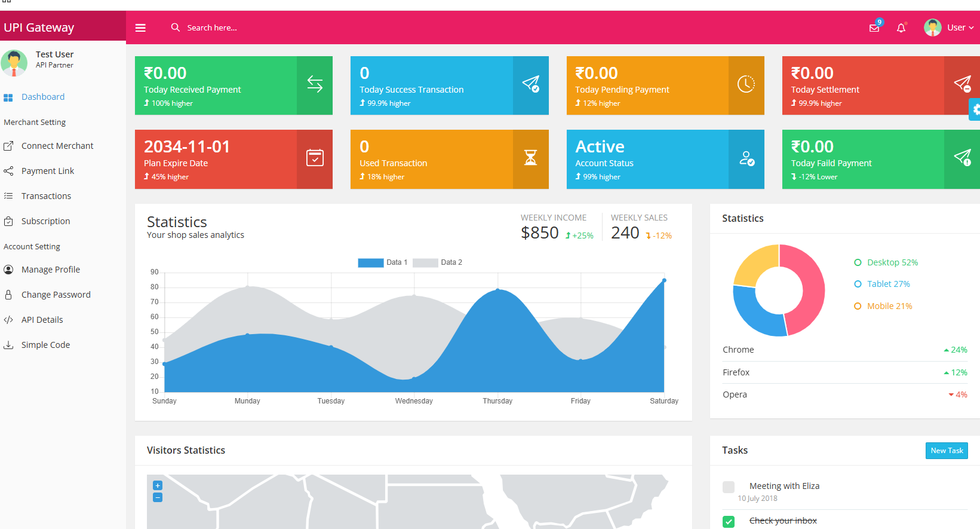
Task: Zoom out on the visitors map
Action: point(158,497)
